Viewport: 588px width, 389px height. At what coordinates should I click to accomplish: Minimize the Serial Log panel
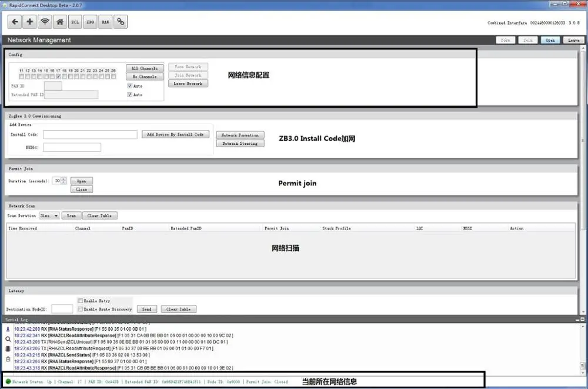[577, 320]
